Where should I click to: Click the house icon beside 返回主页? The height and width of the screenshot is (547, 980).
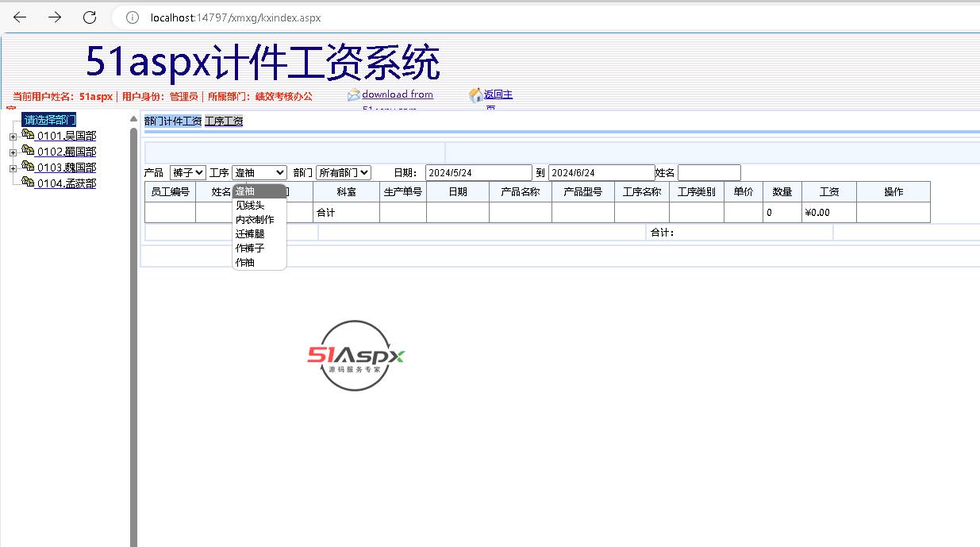(x=475, y=95)
